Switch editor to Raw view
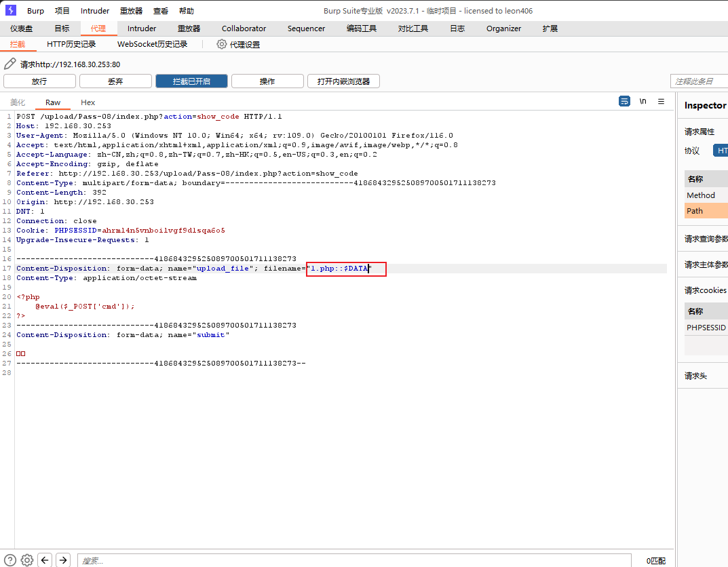 tap(53, 102)
